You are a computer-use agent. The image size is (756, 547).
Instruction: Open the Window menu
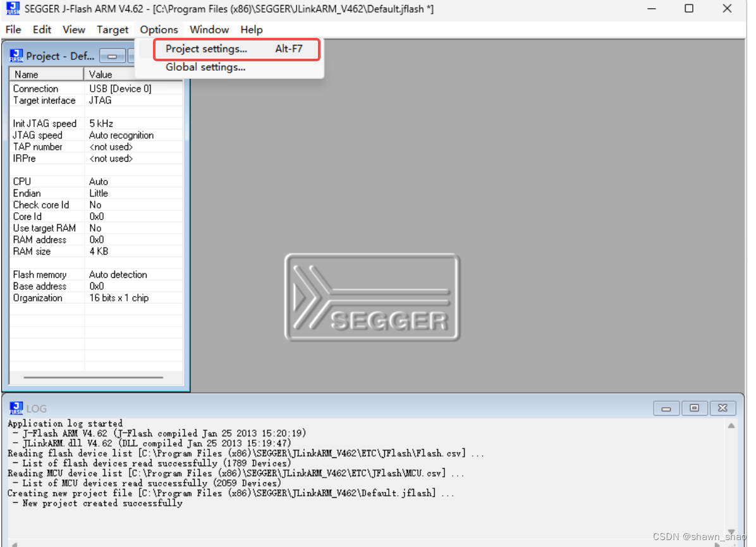(x=209, y=30)
